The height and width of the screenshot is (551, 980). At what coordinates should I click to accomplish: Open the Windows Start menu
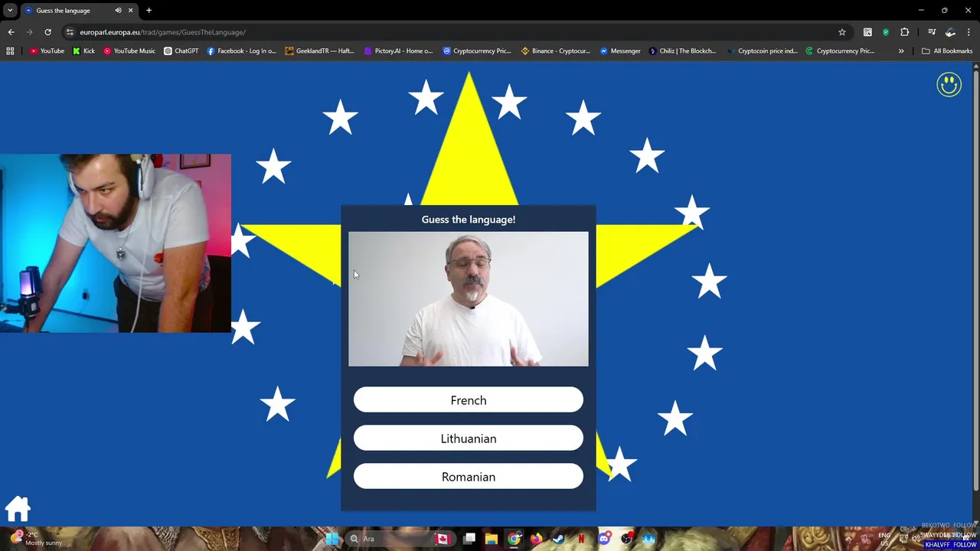[332, 539]
